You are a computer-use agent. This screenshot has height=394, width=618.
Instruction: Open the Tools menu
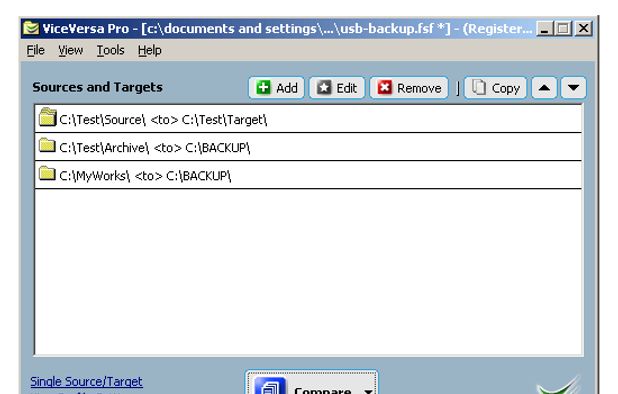(110, 50)
